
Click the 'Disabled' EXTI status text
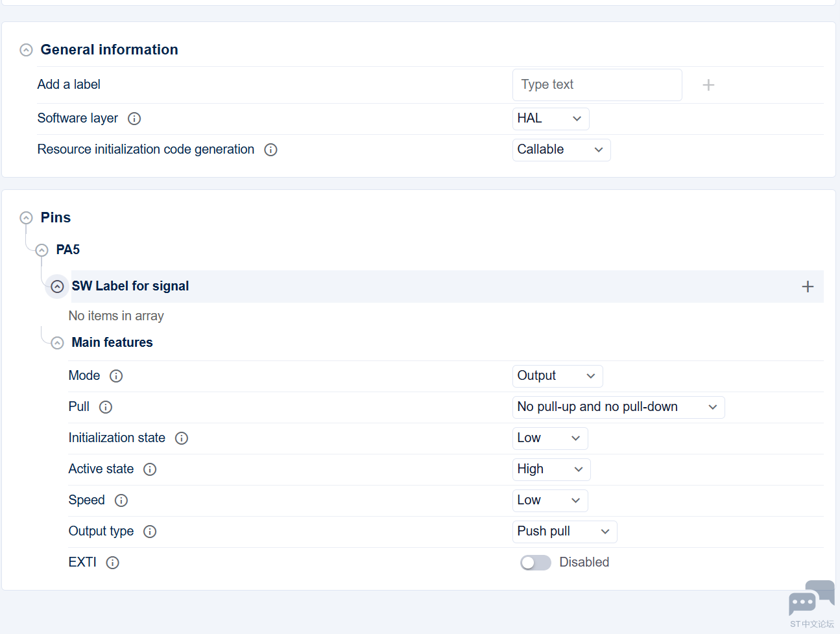point(584,562)
